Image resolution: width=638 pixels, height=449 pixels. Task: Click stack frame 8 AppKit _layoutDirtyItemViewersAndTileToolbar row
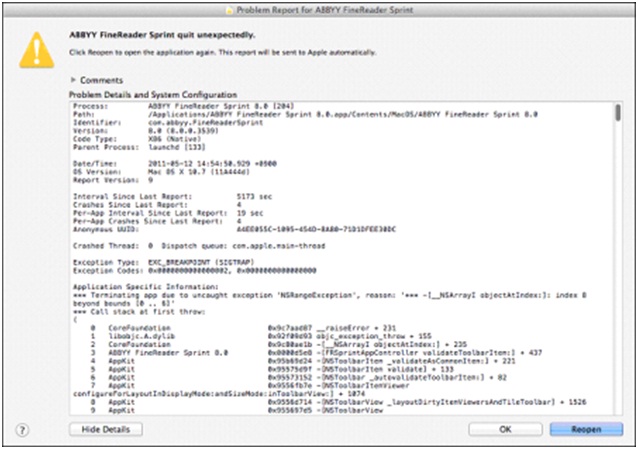(338, 402)
